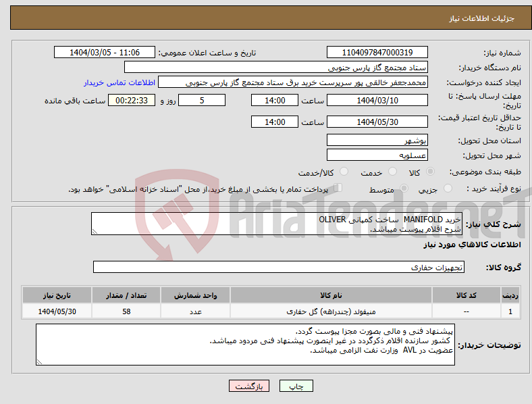This screenshot has height=404, width=532.
Task: Open اطلاعات تماس خریدار link
Action: tap(119, 82)
